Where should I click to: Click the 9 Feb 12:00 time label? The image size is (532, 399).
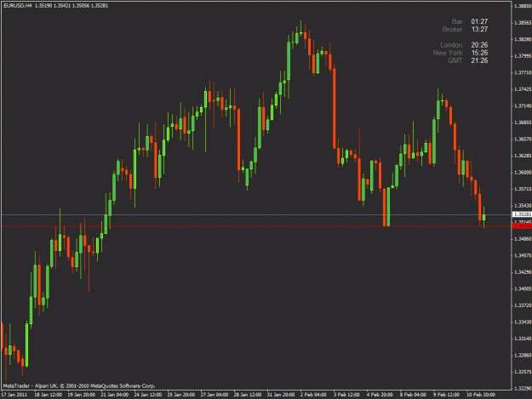click(446, 395)
